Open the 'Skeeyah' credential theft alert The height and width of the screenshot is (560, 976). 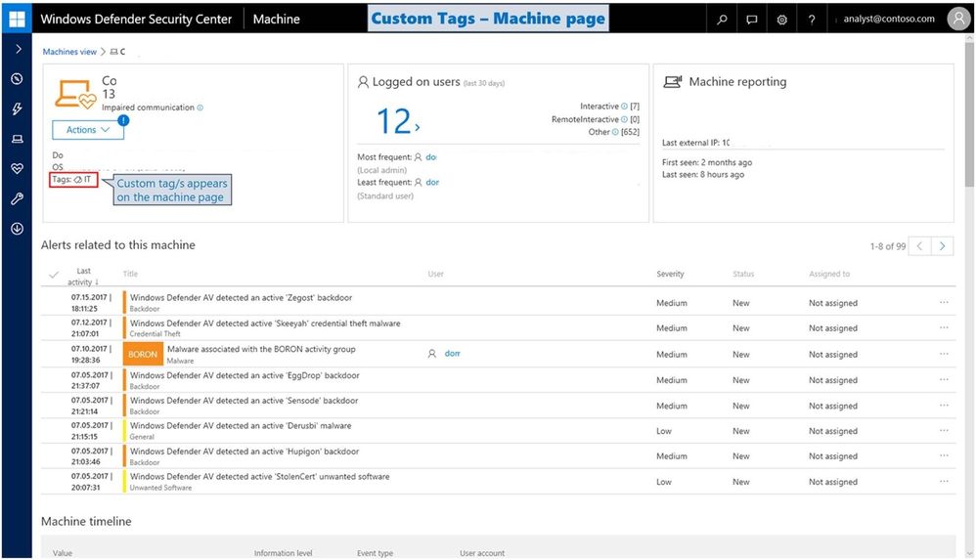pos(265,323)
